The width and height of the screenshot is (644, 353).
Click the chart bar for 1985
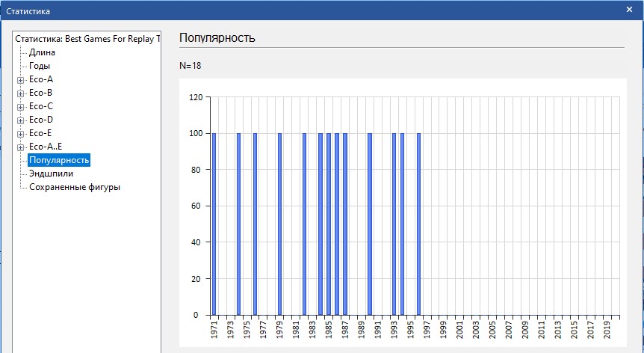pos(329,224)
